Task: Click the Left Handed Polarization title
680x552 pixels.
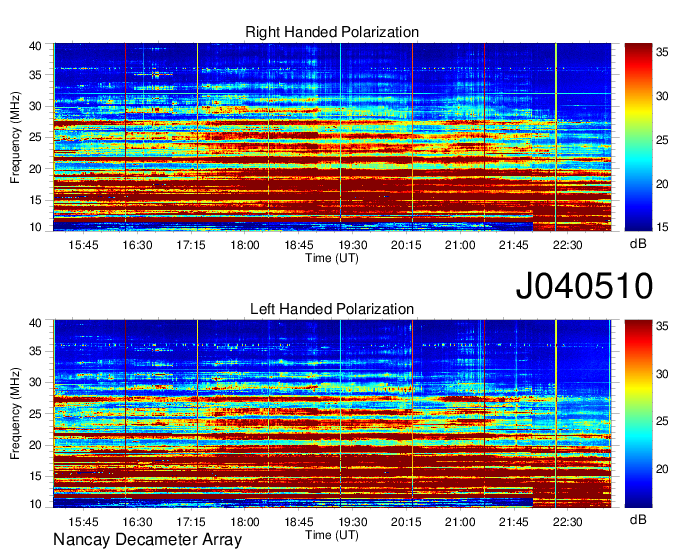Action: (332, 309)
